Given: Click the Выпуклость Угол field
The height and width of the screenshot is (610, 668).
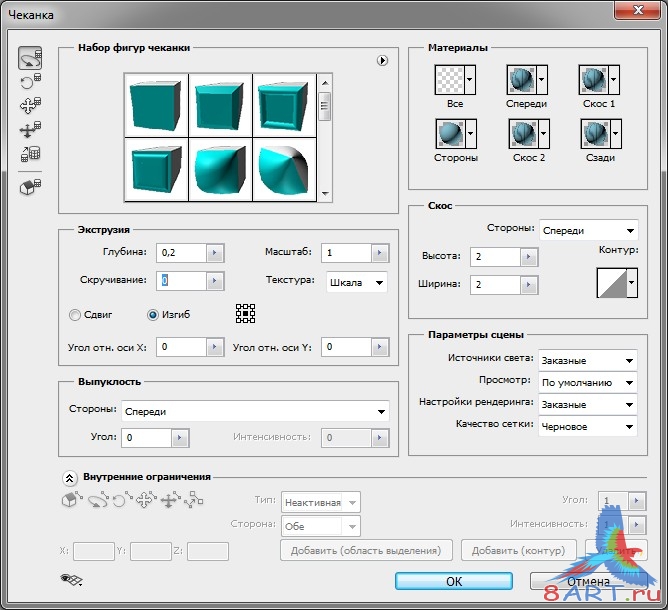Looking at the screenshot, I should point(147,437).
